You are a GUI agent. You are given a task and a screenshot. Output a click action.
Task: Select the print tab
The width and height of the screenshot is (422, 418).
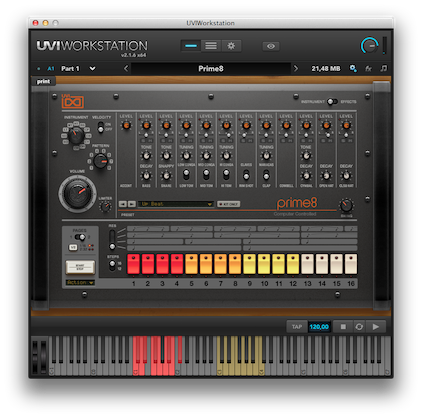click(x=43, y=81)
